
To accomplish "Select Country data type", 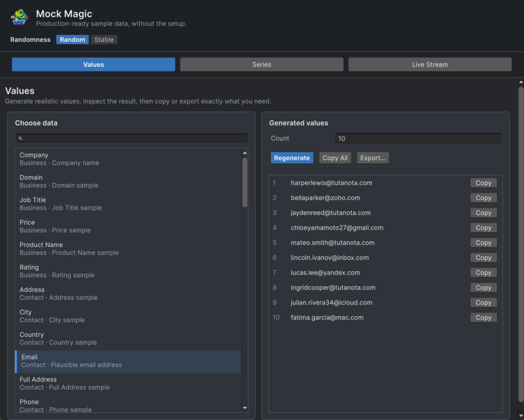I will point(128,338).
